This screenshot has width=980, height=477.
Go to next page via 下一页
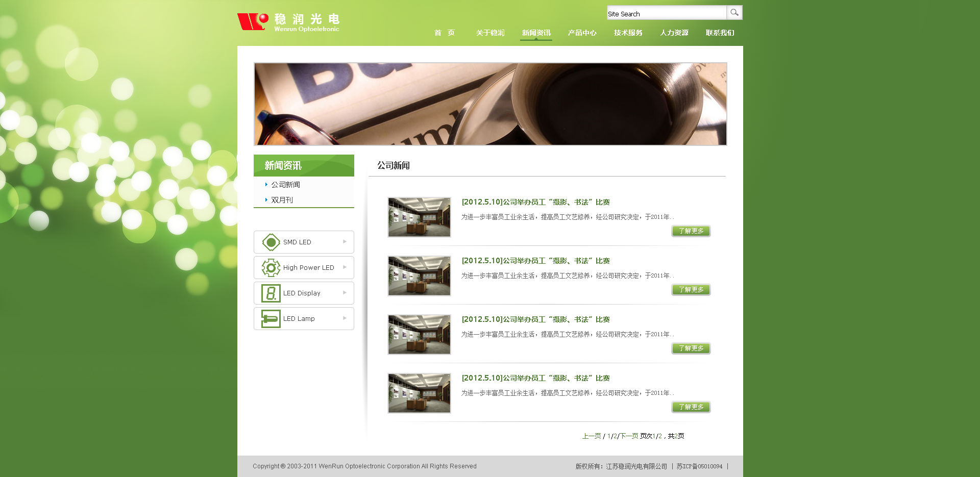628,436
